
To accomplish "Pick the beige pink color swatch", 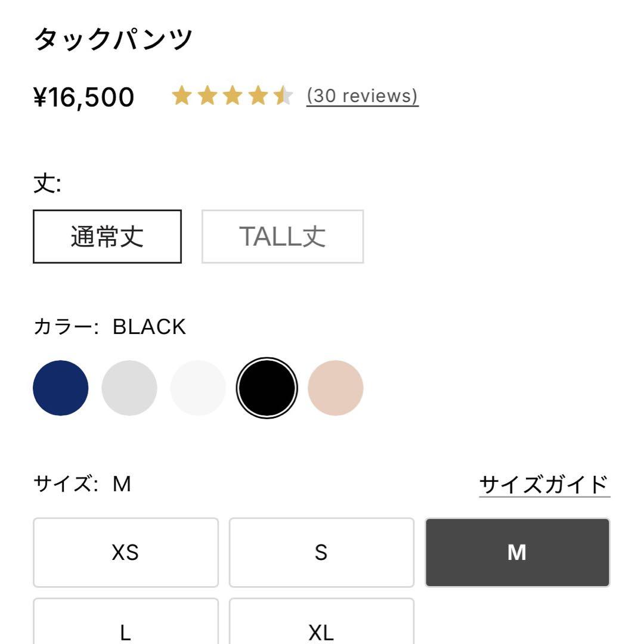I will point(335,388).
